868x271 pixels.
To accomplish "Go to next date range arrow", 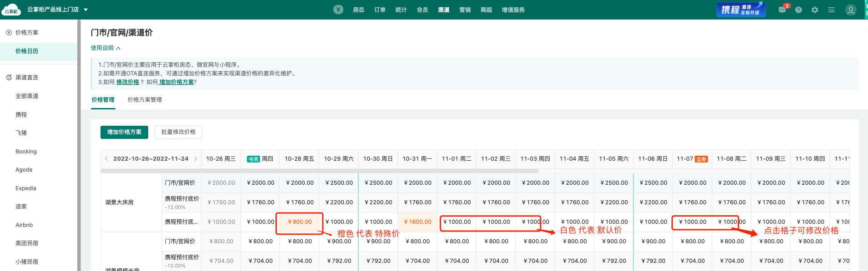I will (196, 159).
